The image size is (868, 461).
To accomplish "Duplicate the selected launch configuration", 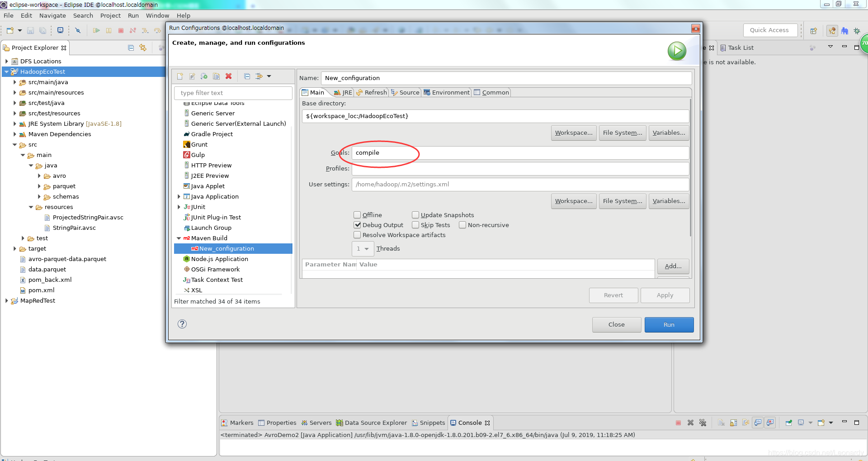I will coord(217,76).
